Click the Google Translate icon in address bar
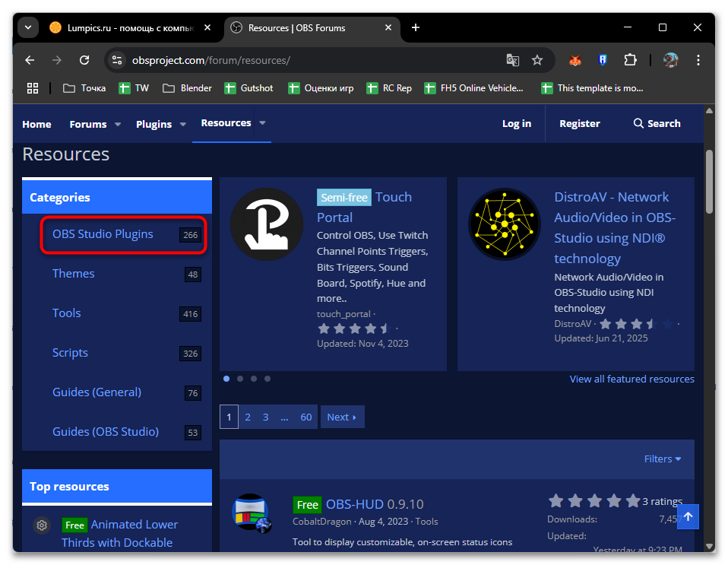Viewport: 728px width, 565px height. tap(513, 60)
